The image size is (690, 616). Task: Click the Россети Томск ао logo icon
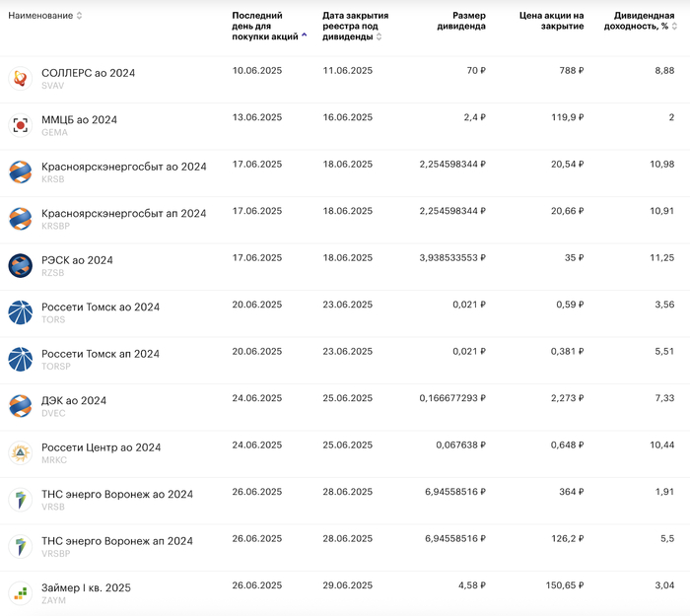pyautogui.click(x=20, y=312)
